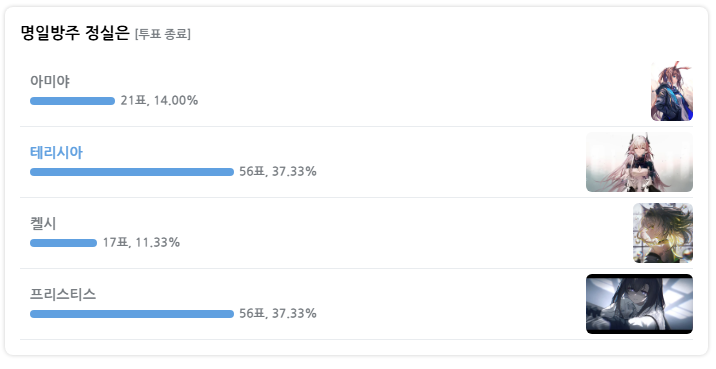The image size is (716, 369).
Task: Select the highlighted 테리시아 poll option label
Action: tap(56, 153)
